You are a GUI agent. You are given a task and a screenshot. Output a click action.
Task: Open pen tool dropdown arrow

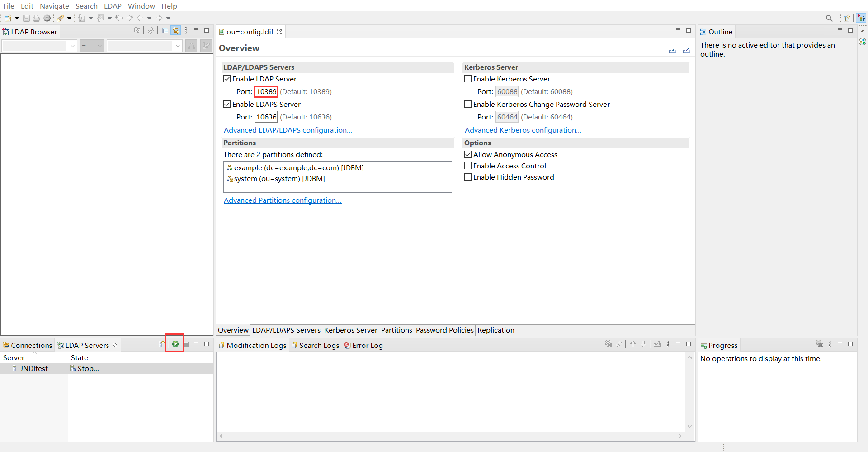click(69, 18)
